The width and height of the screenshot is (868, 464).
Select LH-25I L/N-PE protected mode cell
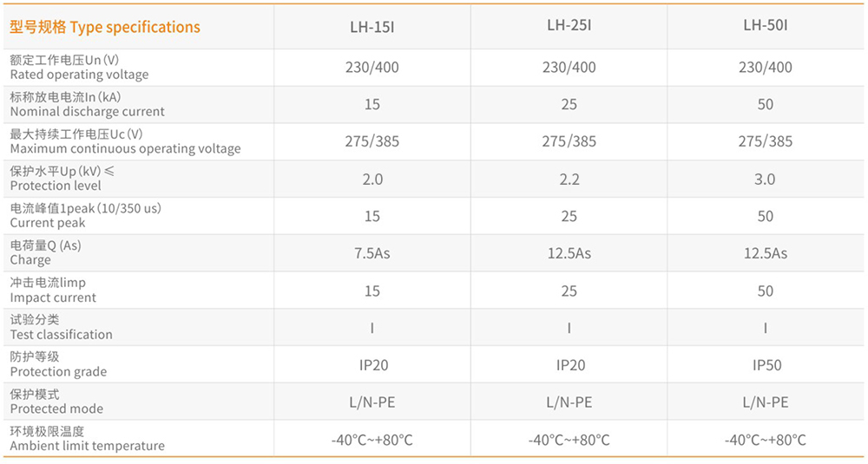click(x=569, y=402)
